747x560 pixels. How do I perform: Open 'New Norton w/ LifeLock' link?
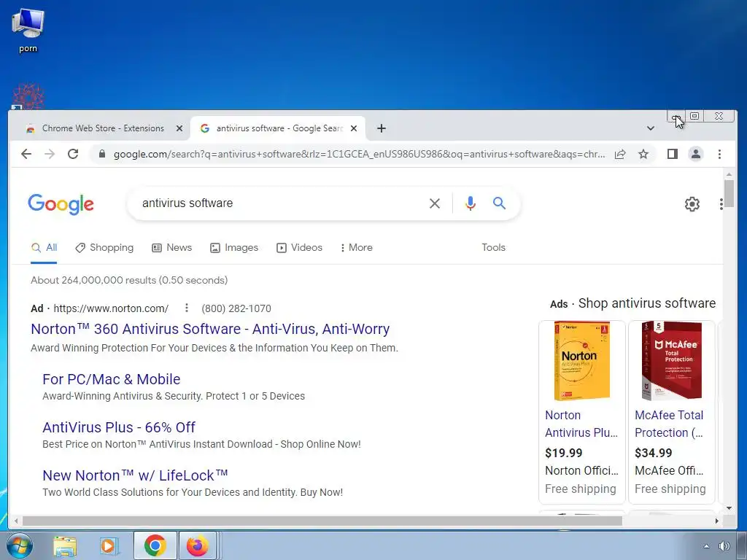[x=135, y=475]
